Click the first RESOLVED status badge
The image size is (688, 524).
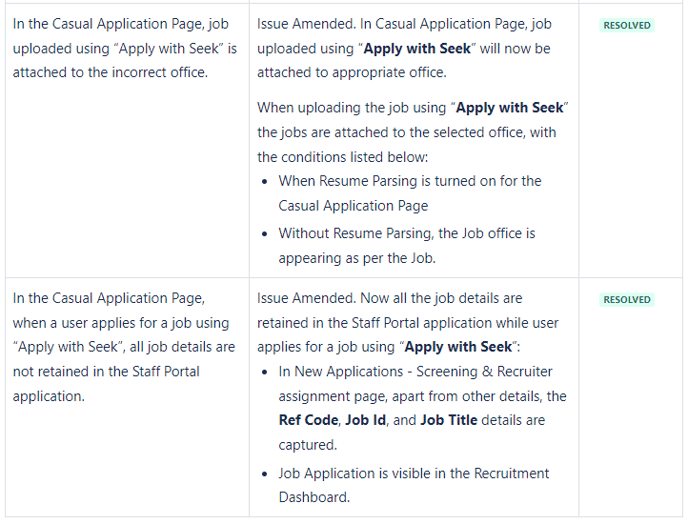627,25
